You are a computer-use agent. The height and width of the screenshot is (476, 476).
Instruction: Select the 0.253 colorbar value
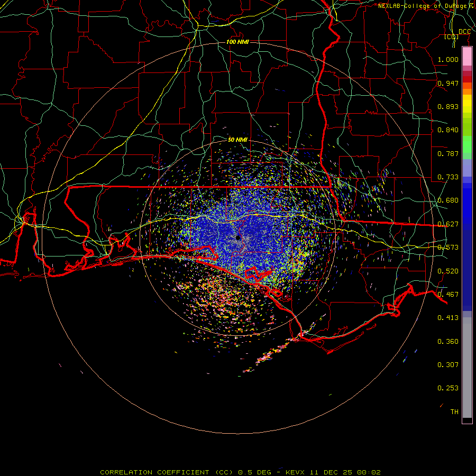[448, 388]
